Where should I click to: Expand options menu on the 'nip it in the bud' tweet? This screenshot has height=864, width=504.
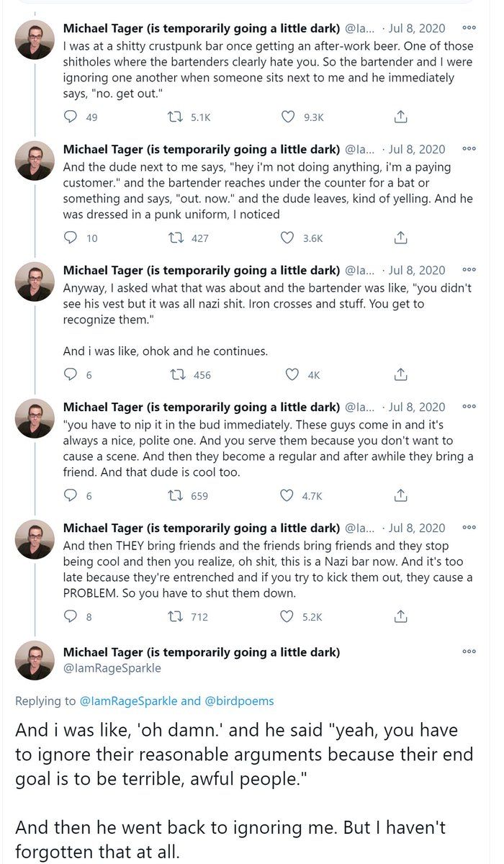(469, 407)
